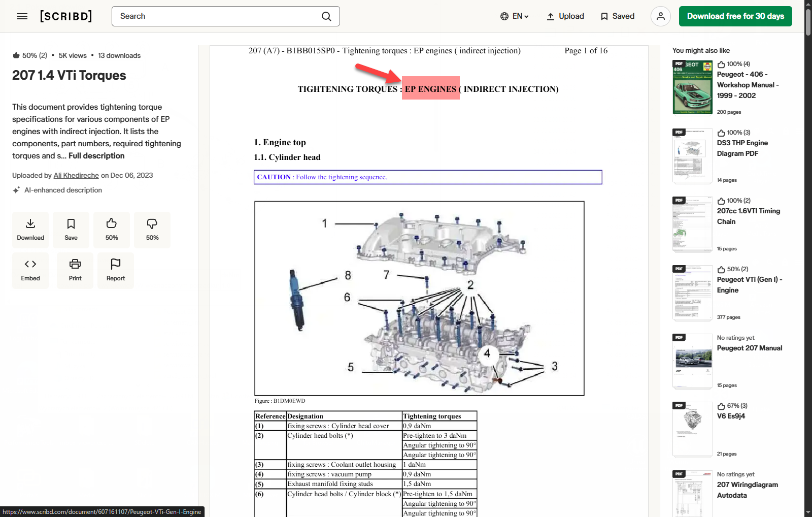Click 'Pre-tighten to 3 daNm' table cell
812x517 pixels.
(x=439, y=436)
